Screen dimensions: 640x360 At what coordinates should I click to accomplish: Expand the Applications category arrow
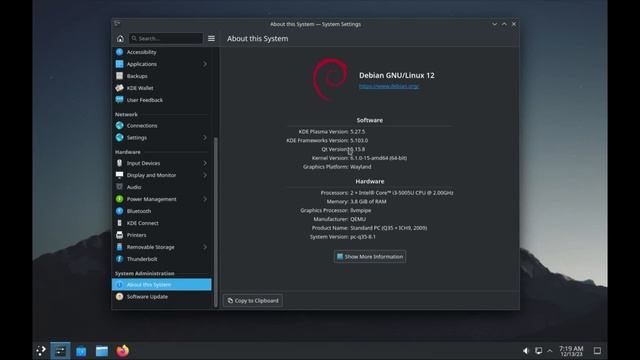coord(205,64)
